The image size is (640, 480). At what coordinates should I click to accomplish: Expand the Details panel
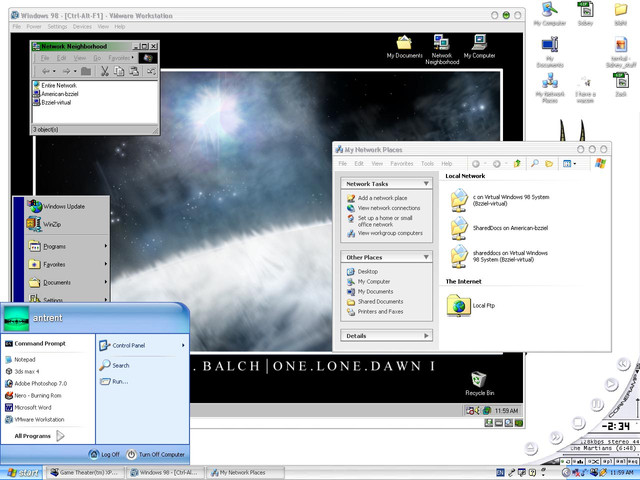(x=426, y=336)
